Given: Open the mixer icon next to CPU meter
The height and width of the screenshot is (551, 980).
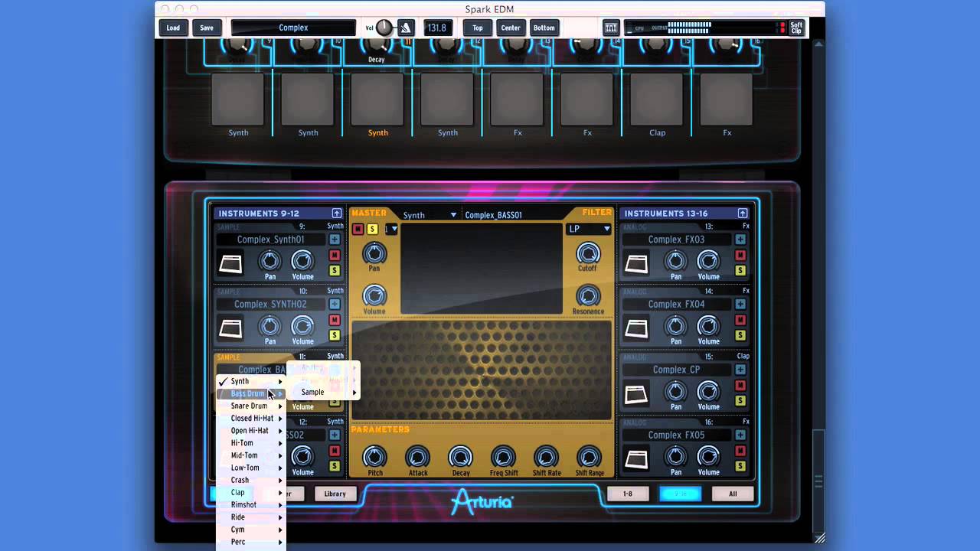Looking at the screenshot, I should pos(611,28).
